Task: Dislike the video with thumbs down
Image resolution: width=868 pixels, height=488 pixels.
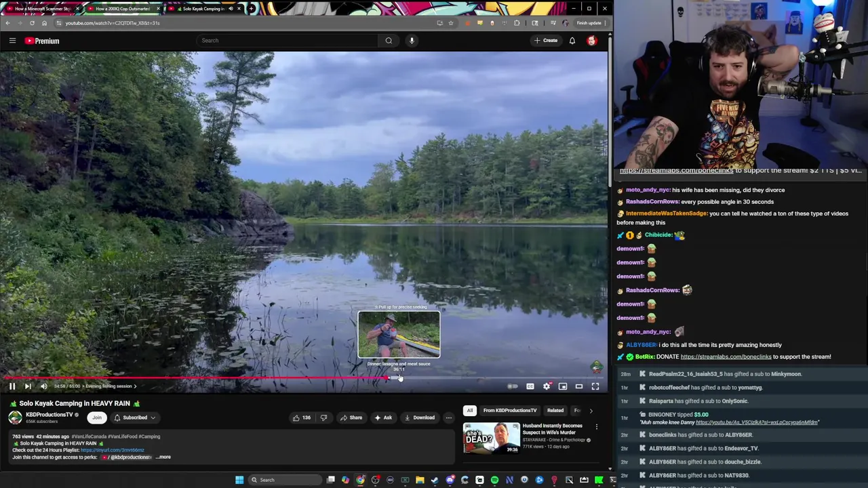Action: point(323,418)
